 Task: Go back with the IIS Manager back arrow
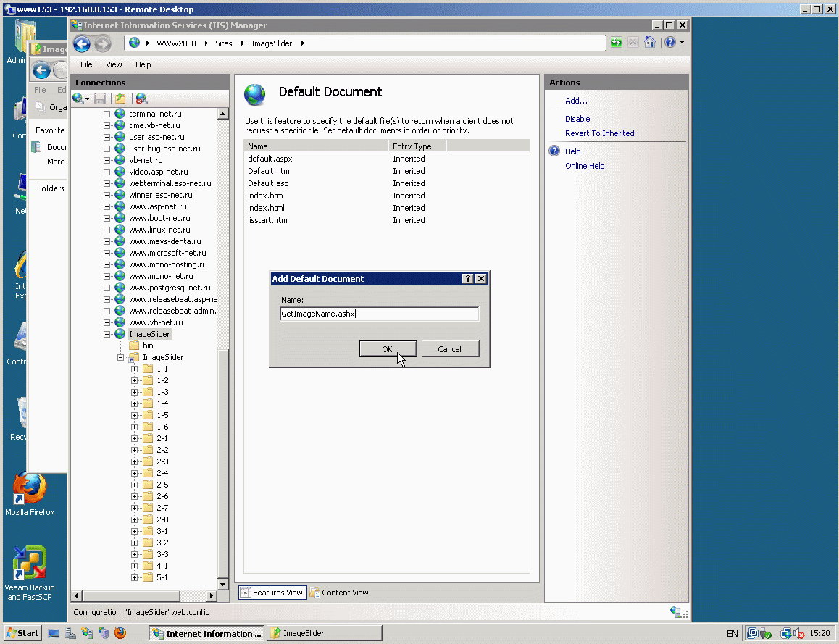[82, 44]
